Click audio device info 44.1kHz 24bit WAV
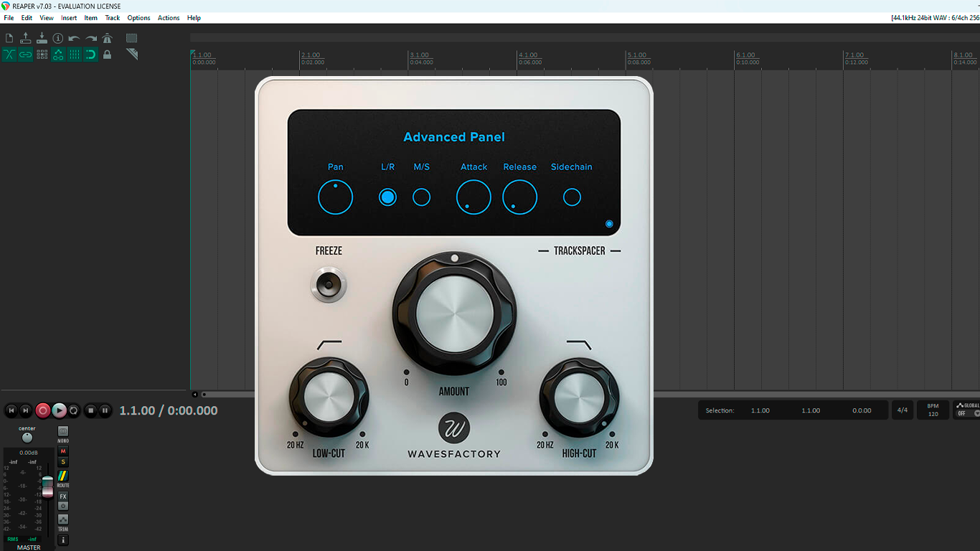Image resolution: width=980 pixels, height=551 pixels. pos(935,18)
